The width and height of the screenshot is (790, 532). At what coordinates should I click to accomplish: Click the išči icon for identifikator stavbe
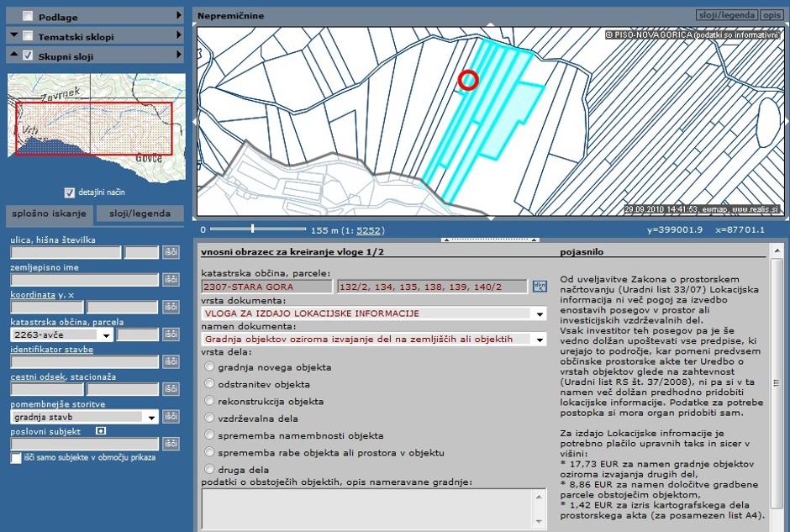coord(172,361)
